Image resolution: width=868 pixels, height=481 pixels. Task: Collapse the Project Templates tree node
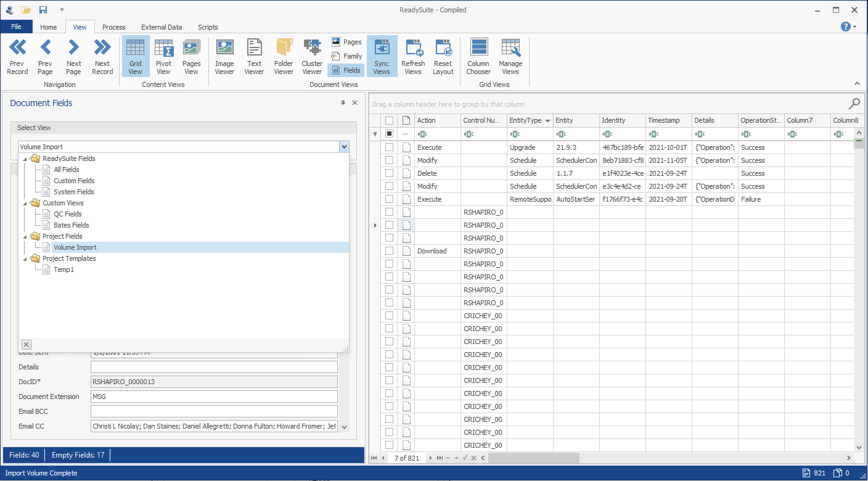pos(25,258)
